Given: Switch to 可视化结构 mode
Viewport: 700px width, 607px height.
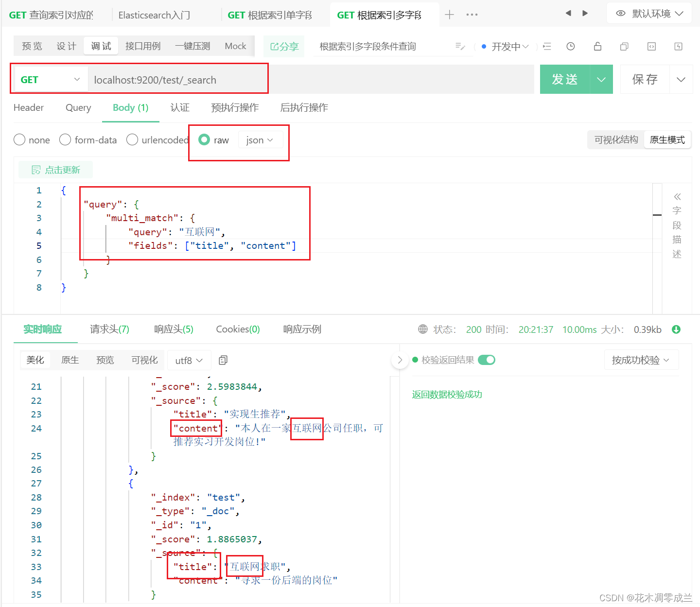Looking at the screenshot, I should (616, 140).
